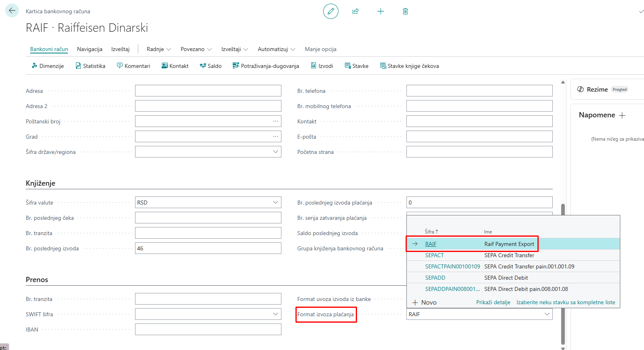Open Stavke knjige čekova action
This screenshot has height=350, width=644.
coord(409,66)
